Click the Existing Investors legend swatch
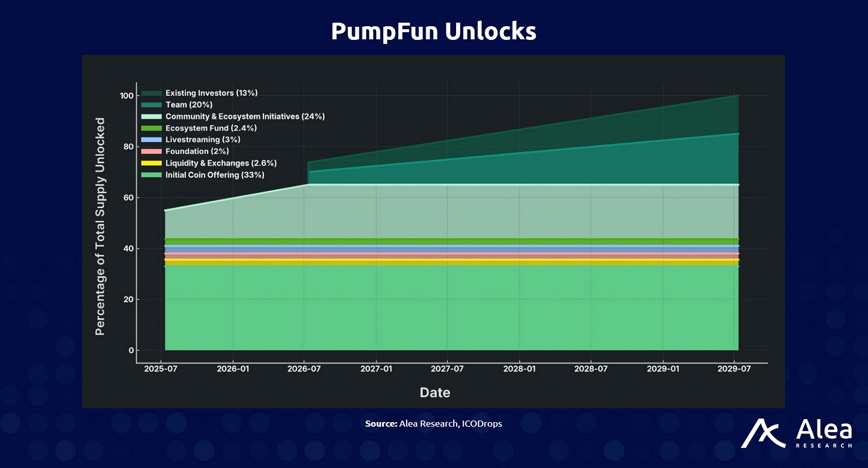Screen dimensions: 868x468 (x=151, y=94)
